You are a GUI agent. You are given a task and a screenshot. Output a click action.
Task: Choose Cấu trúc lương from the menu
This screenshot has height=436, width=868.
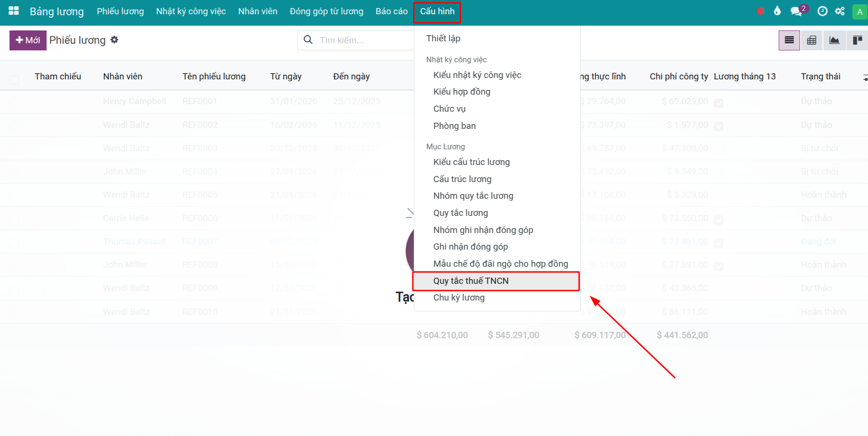tap(462, 179)
